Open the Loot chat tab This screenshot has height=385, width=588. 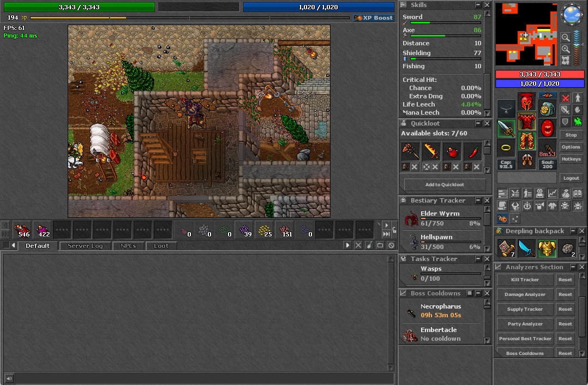click(x=161, y=246)
